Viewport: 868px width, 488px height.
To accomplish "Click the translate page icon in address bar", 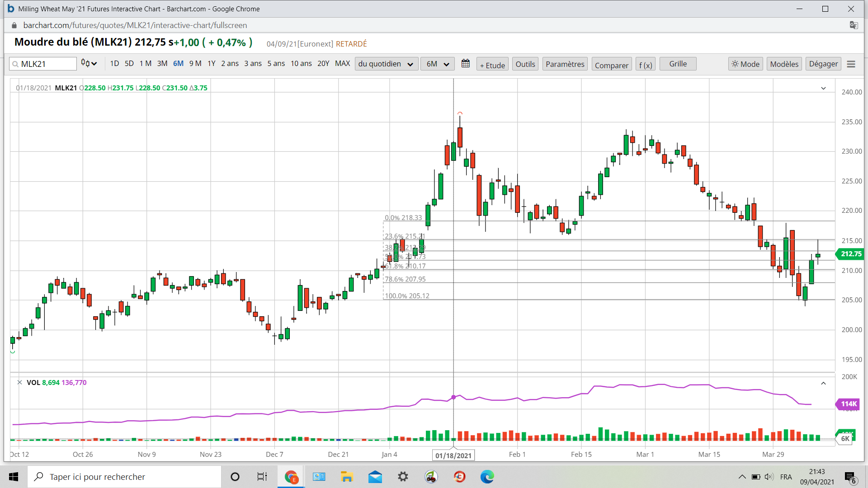I will pyautogui.click(x=854, y=25).
